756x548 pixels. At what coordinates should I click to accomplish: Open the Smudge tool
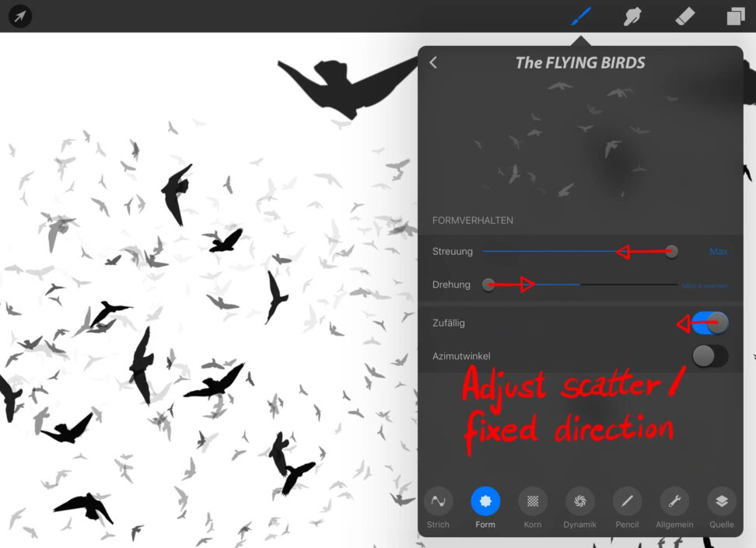pyautogui.click(x=631, y=16)
